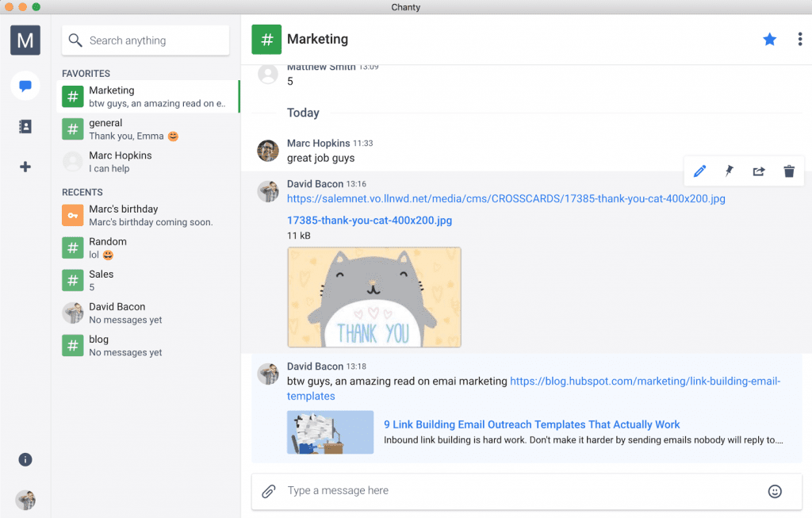Open the 17385-thank-you-cat-400x200.jpg file link
Screen dimensions: 812x518
370,221
